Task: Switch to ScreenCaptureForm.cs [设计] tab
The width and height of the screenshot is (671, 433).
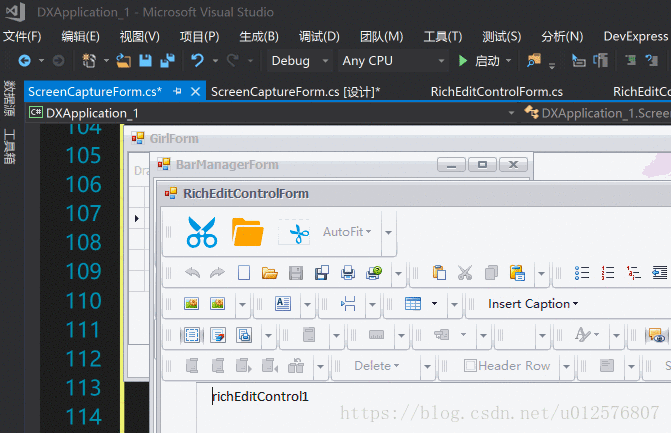Action: pos(296,92)
